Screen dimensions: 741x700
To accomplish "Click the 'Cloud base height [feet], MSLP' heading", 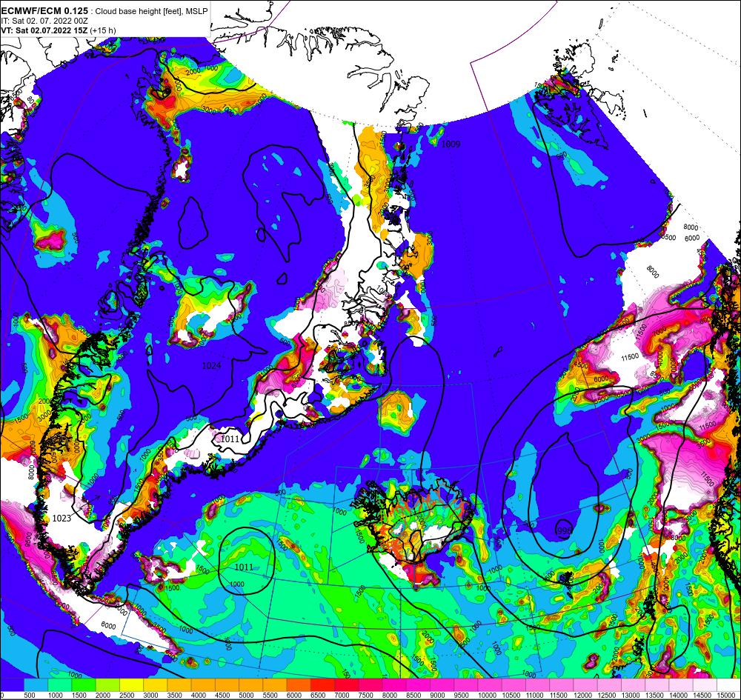I will pos(151,11).
